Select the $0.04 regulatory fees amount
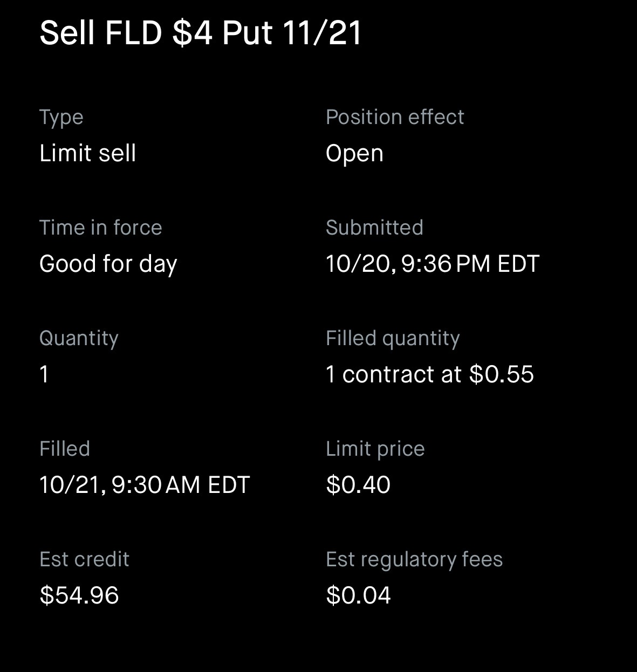 click(x=358, y=595)
